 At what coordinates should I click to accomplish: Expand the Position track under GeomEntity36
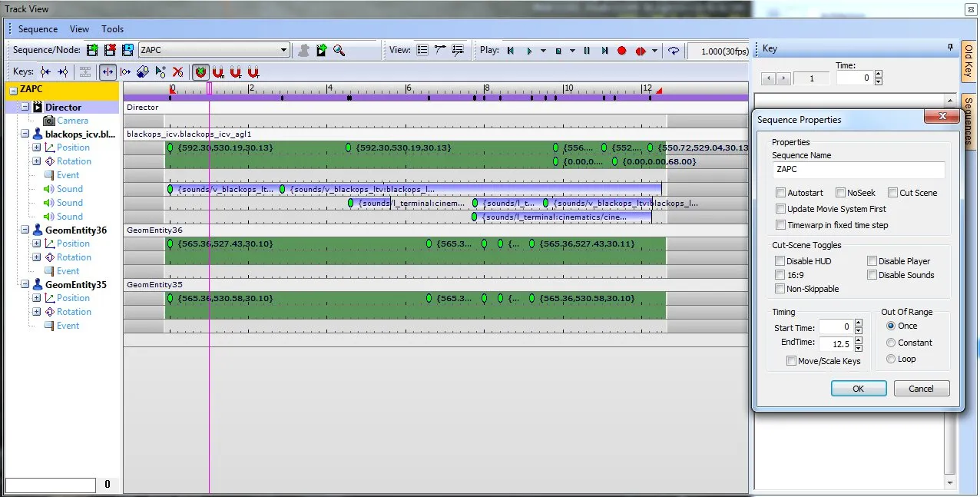coord(36,244)
